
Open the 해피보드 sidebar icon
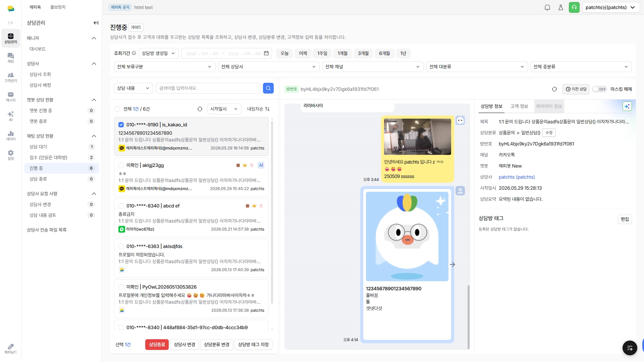[11, 349]
